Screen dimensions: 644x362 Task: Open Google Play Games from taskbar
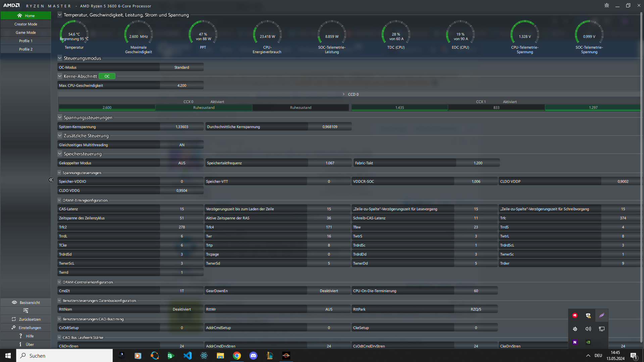tap(171, 356)
